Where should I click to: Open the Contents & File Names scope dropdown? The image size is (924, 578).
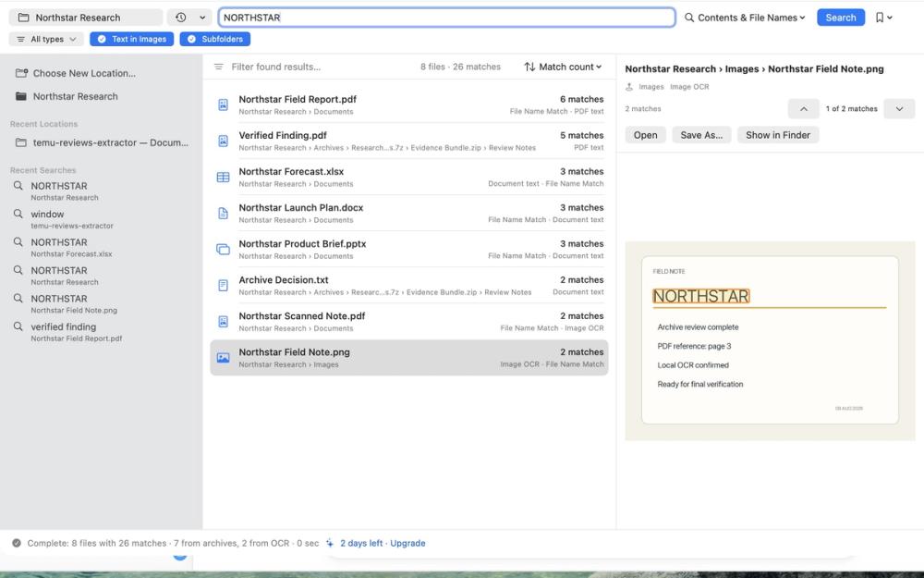pos(745,18)
